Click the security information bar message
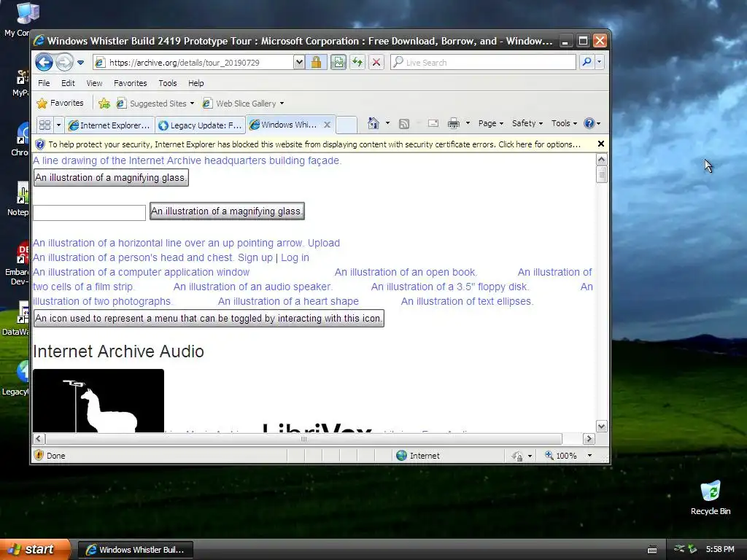 (314, 144)
